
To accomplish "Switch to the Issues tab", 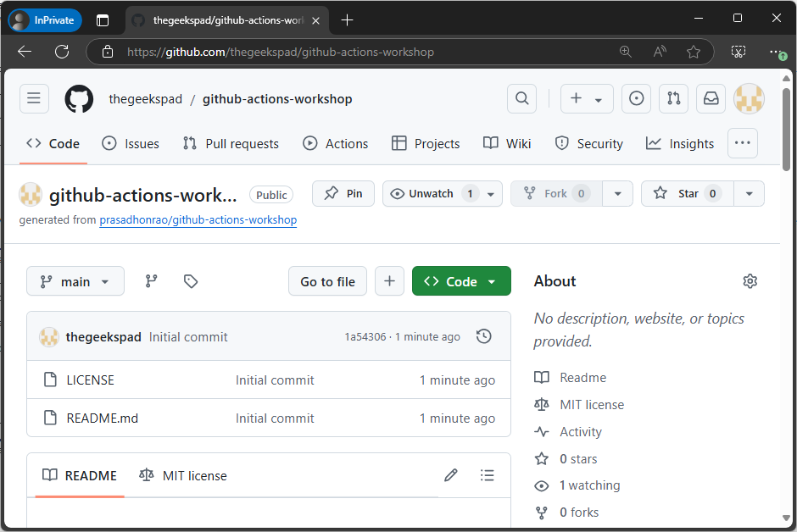I will pyautogui.click(x=131, y=144).
